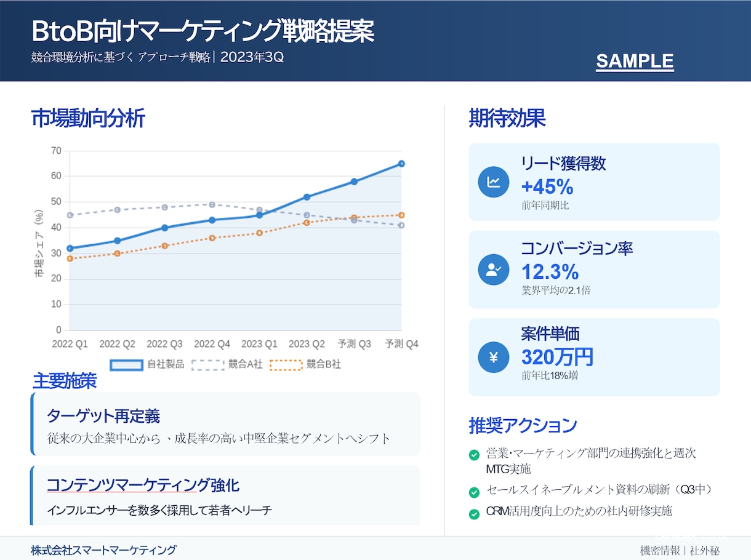Screen dimensions: 751x560
Task: Click the 期待効果 section heading
Action: coord(507,118)
